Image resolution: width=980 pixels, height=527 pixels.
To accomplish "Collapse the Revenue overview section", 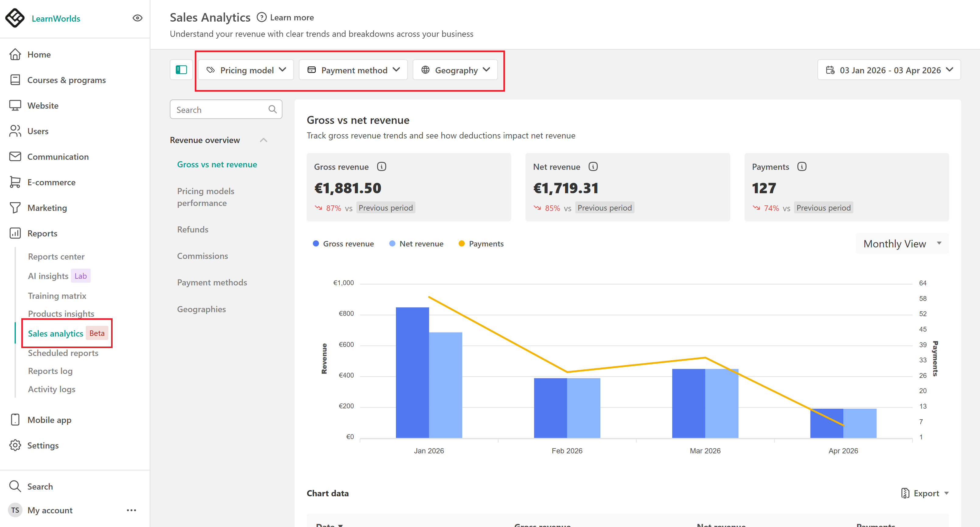I will tap(263, 140).
